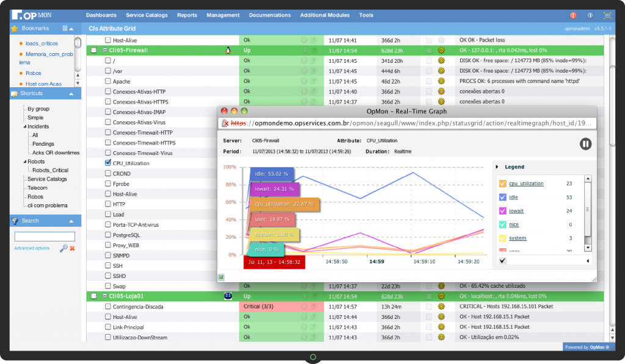Screen dimensions: 625x364
Task: Click the red X clear search icon
Action: (73, 248)
